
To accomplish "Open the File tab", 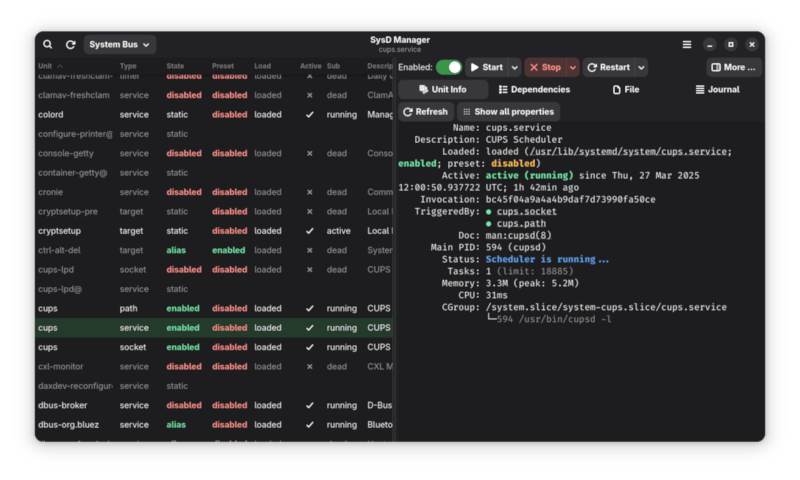I will (x=626, y=89).
